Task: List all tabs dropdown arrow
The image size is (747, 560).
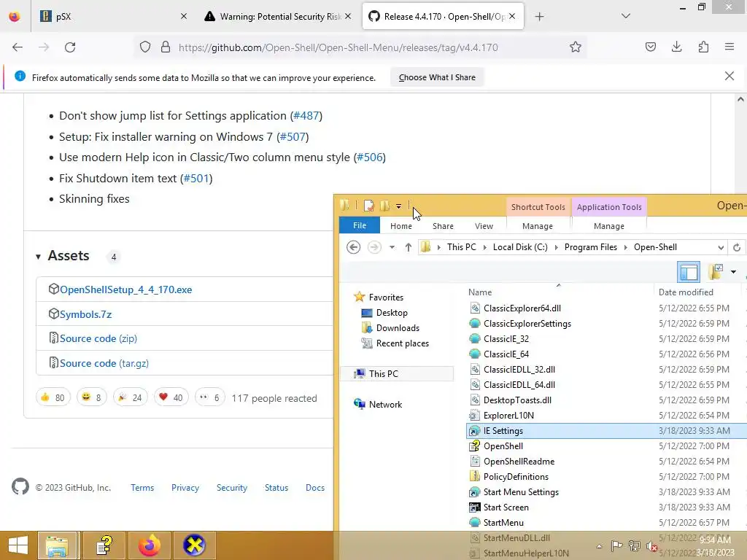Action: (626, 16)
